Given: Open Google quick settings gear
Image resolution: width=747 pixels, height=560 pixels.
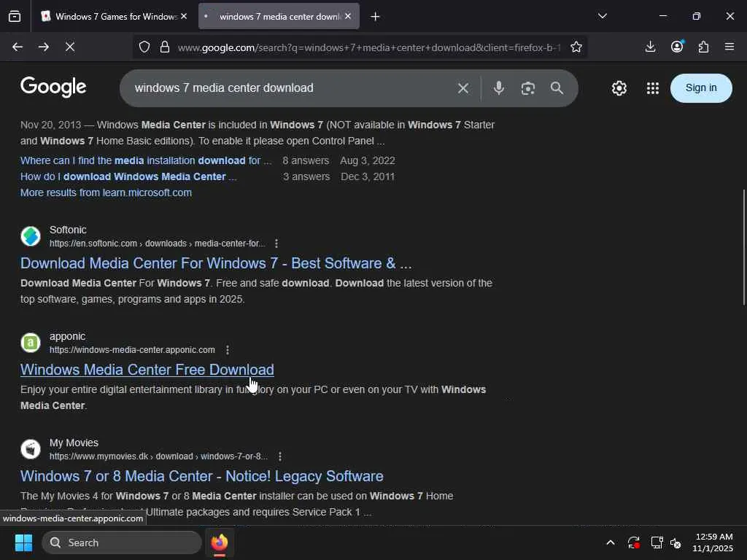Looking at the screenshot, I should pyautogui.click(x=619, y=88).
